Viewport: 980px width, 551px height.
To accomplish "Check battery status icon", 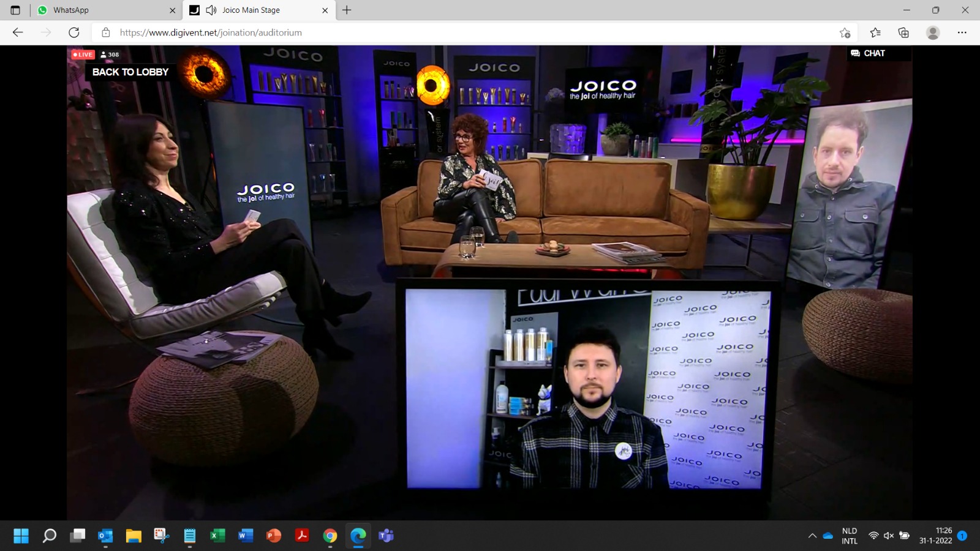I will [905, 536].
